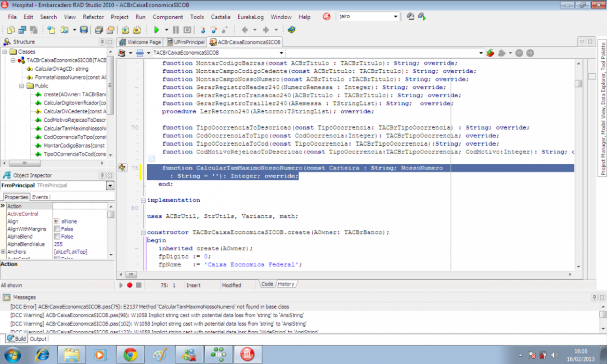607x364 pixels.
Task: Open the Castalia menu
Action: tap(221, 17)
